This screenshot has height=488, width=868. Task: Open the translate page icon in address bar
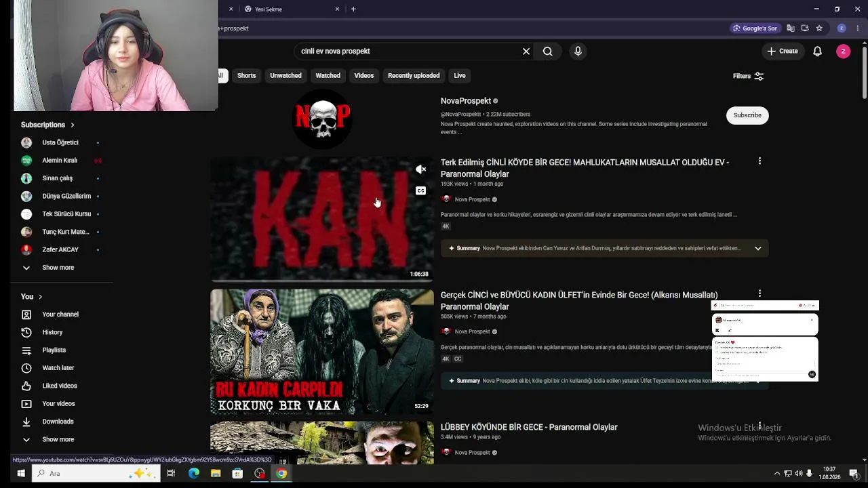click(x=791, y=28)
